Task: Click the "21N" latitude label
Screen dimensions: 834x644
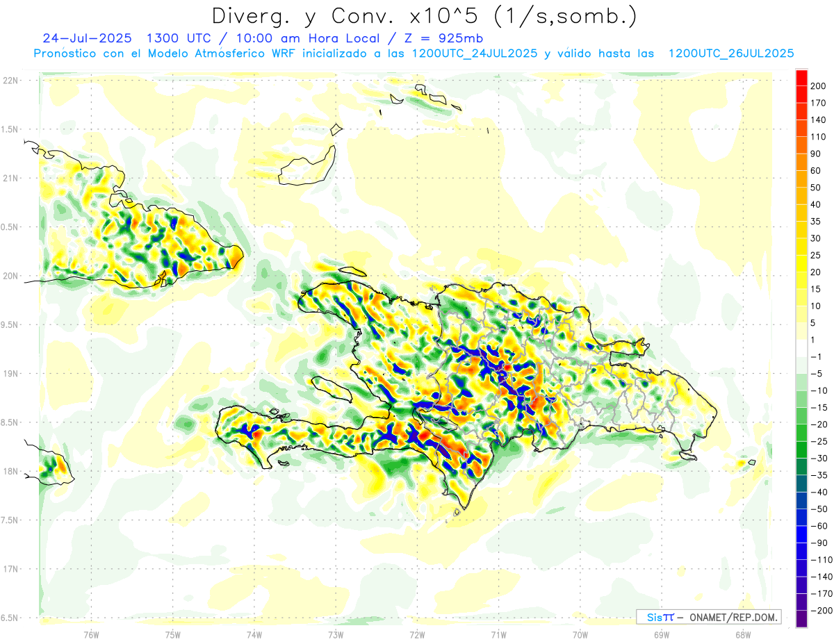Action: (x=10, y=178)
